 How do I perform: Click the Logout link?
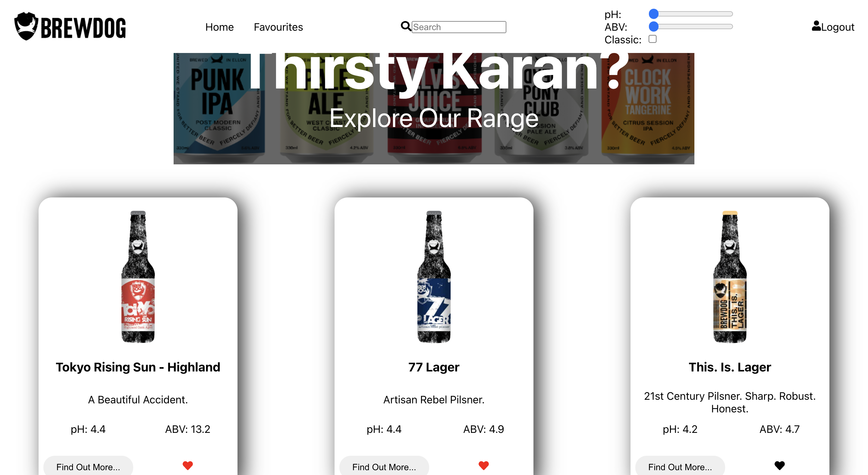837,27
